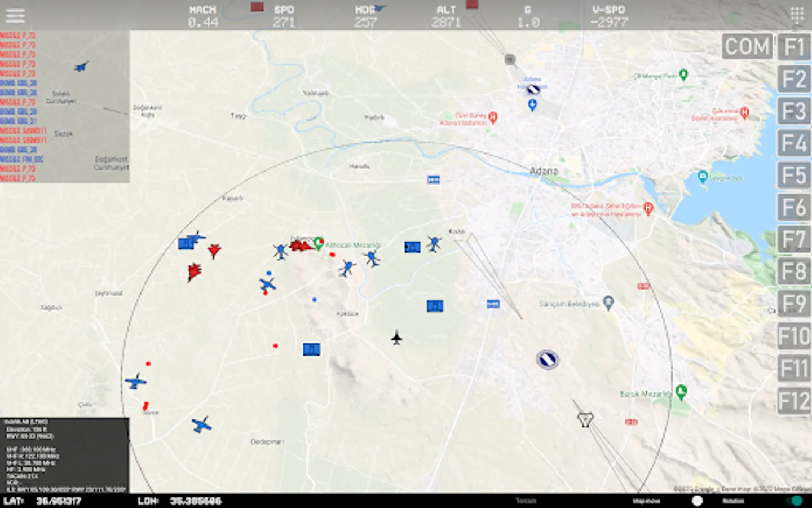This screenshot has width=812, height=508.
Task: Select the F6 function key
Action: coord(794,208)
